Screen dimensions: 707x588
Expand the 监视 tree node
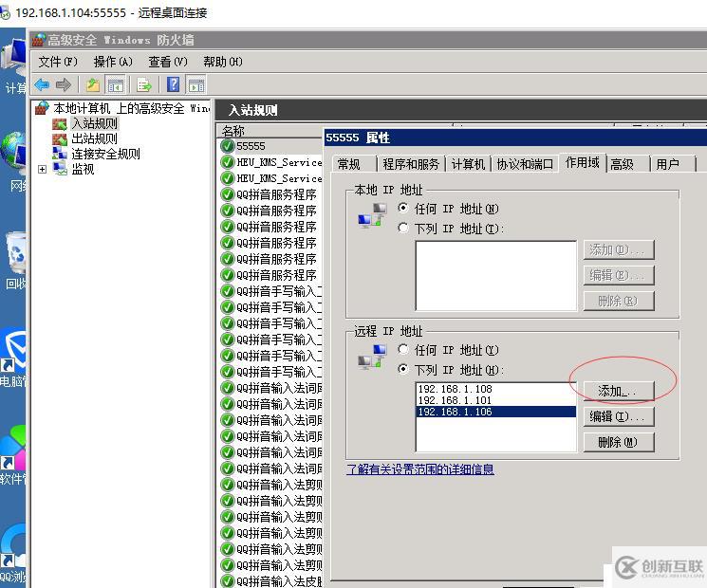click(42, 170)
